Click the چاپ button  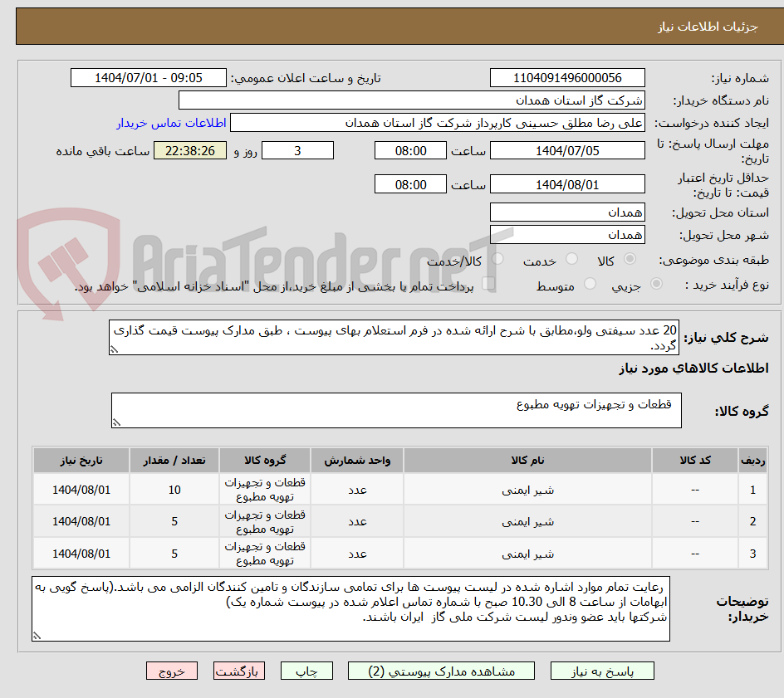(307, 671)
